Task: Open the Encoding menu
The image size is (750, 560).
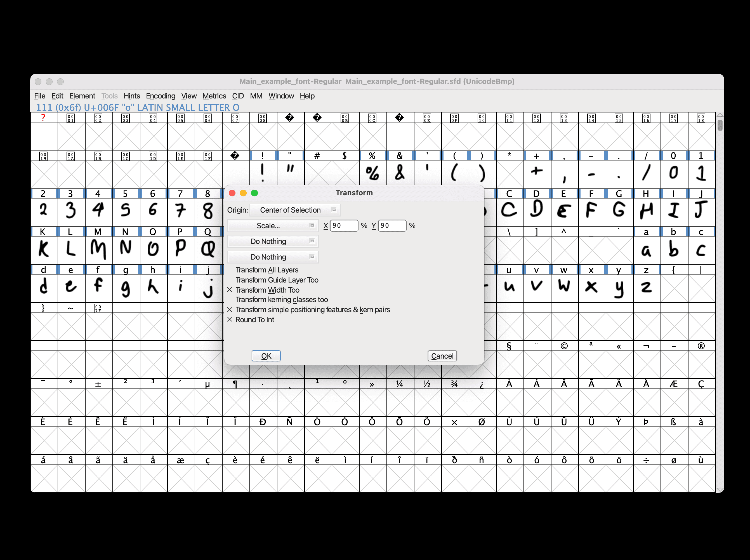Action: pos(160,96)
